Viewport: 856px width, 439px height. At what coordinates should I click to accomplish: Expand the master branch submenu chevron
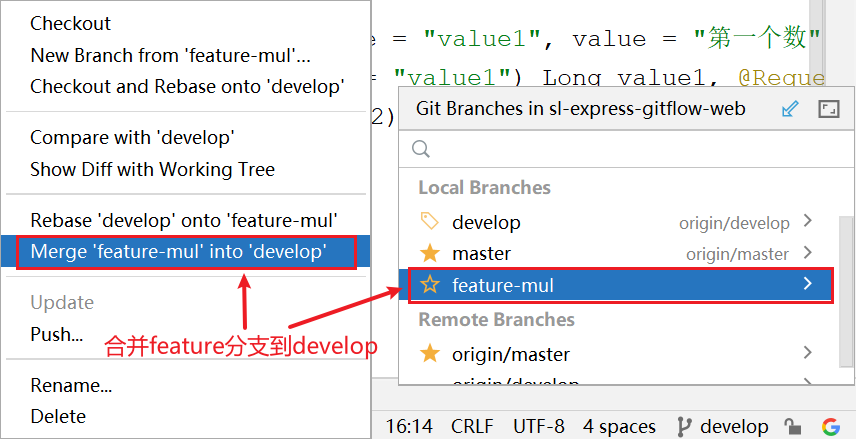click(x=809, y=253)
